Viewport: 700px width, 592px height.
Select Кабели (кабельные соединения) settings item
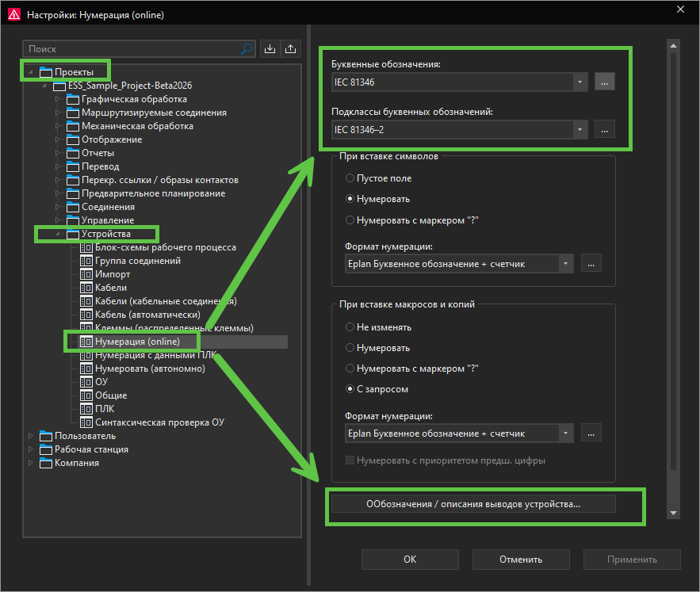[x=166, y=301]
